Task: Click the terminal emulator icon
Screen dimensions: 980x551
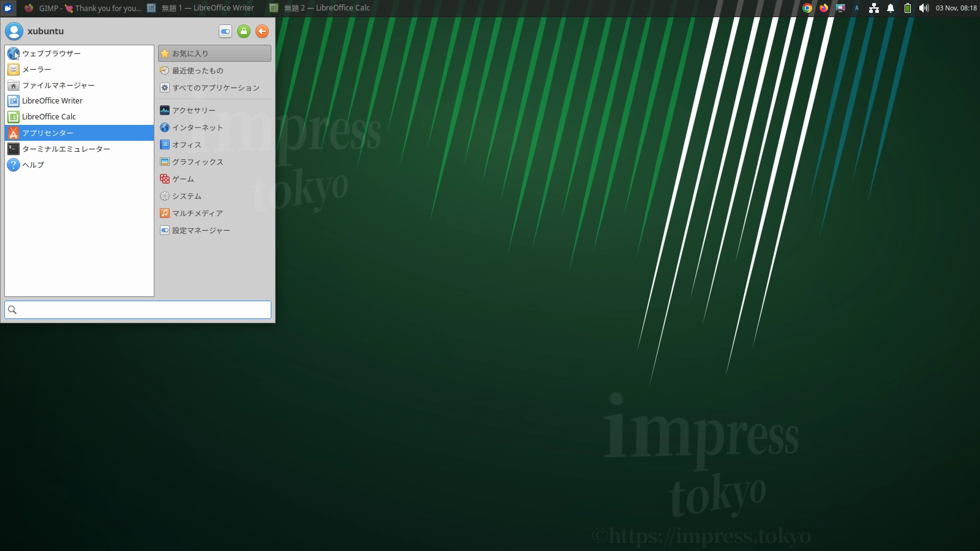Action: point(13,149)
